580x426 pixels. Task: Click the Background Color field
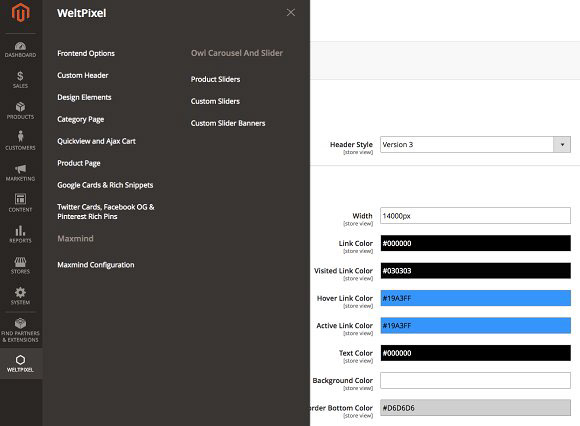(x=475, y=381)
